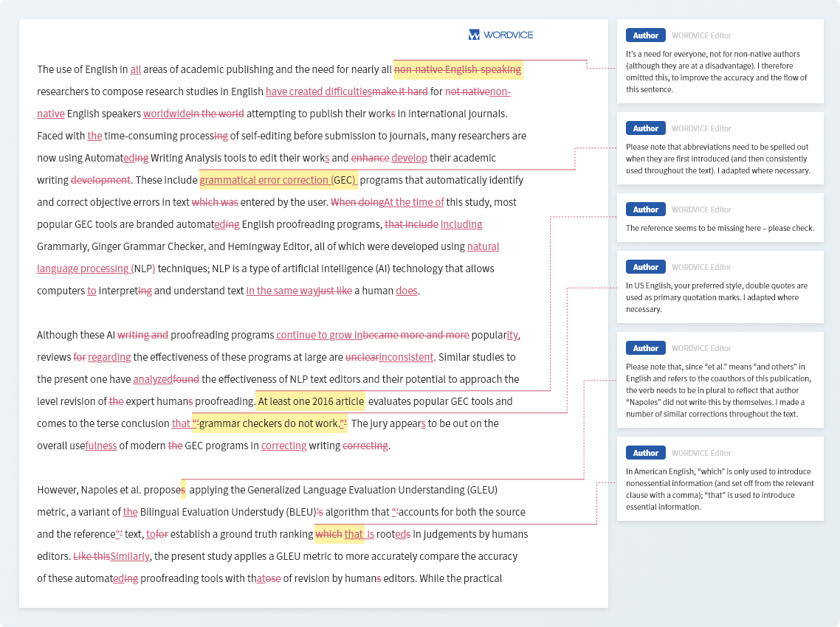Select the Author badge on the double-quotes comment
Viewport: 840px width, 627px height.
tap(645, 266)
